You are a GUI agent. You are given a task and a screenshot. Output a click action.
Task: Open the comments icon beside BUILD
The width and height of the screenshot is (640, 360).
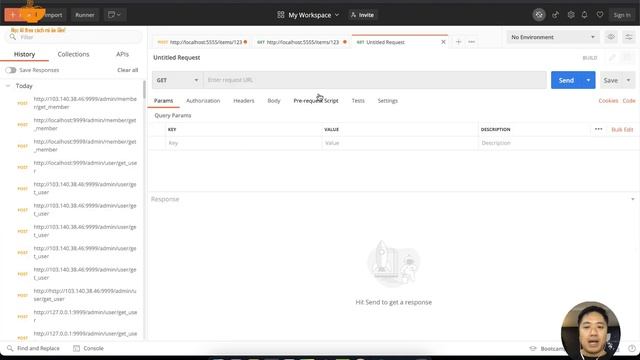[x=627, y=58]
